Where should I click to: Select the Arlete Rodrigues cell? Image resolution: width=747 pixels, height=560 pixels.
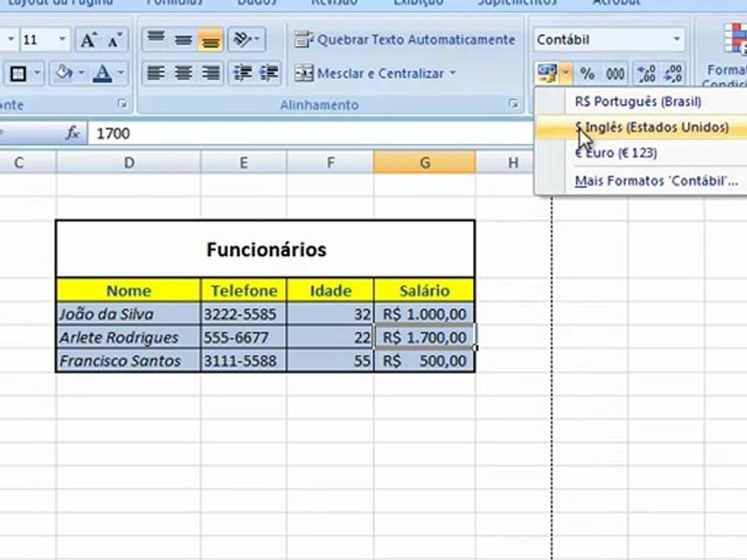tap(128, 337)
